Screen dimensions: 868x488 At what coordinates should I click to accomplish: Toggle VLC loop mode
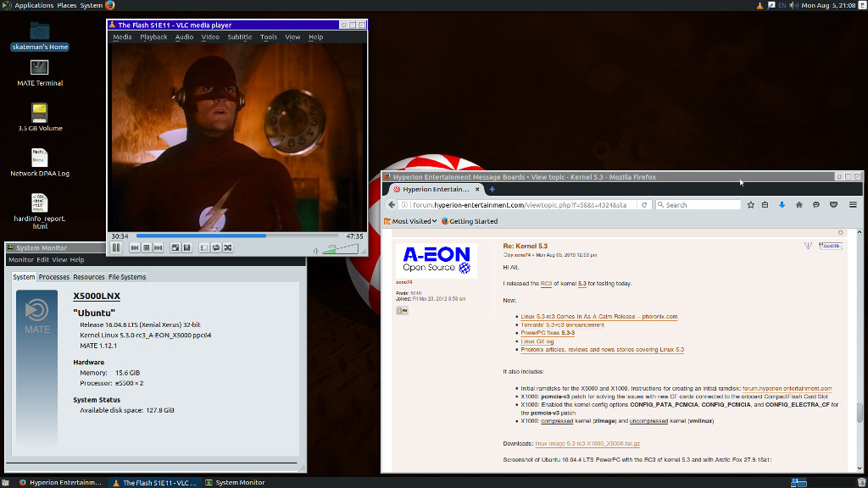tap(216, 248)
